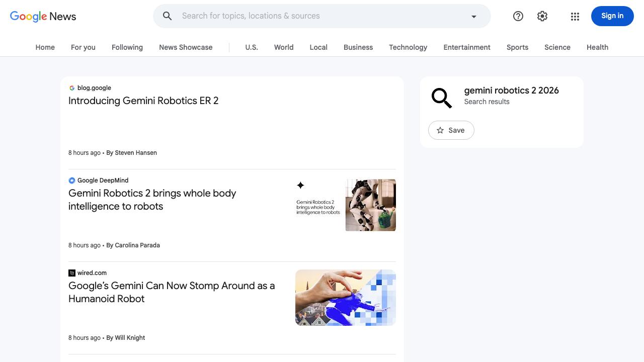Click the Google DeepMind source favicon
This screenshot has height=362, width=644.
pos(72,180)
